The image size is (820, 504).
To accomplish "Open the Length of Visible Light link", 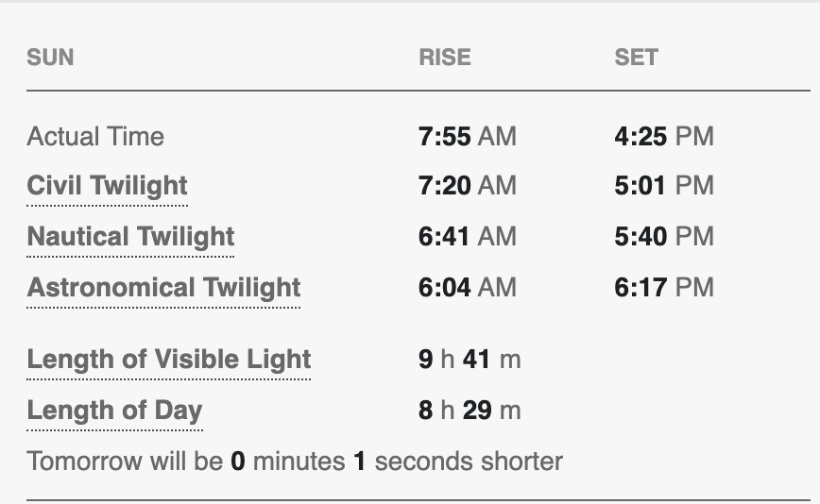I will point(168,360).
